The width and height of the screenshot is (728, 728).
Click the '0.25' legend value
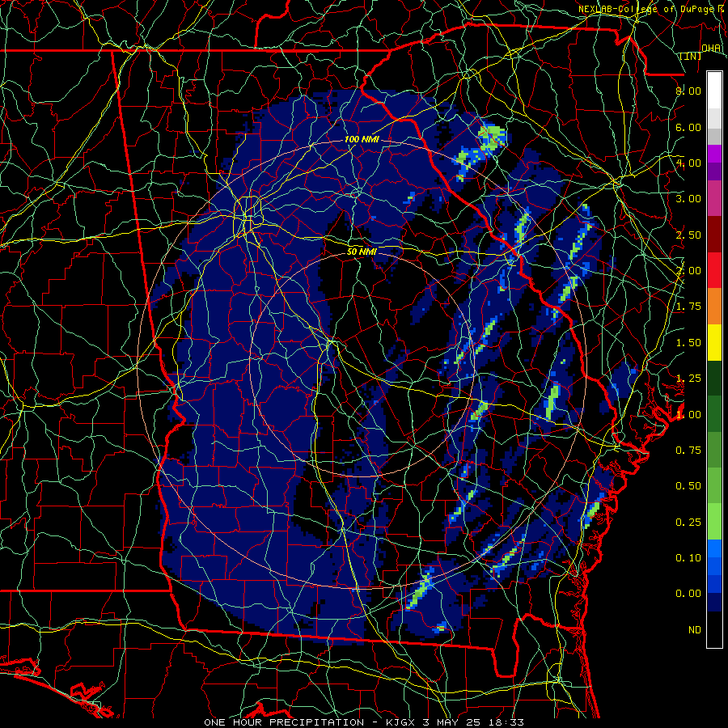point(688,523)
